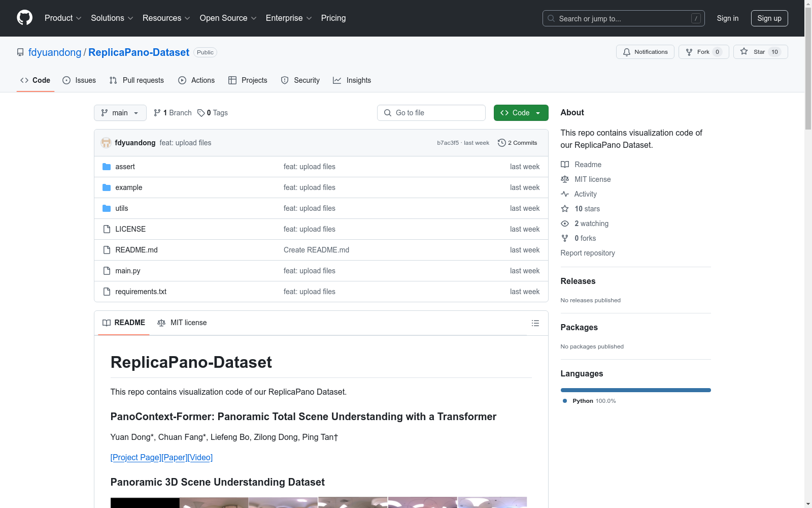Click the Sign in link
812x508 pixels.
pos(728,18)
